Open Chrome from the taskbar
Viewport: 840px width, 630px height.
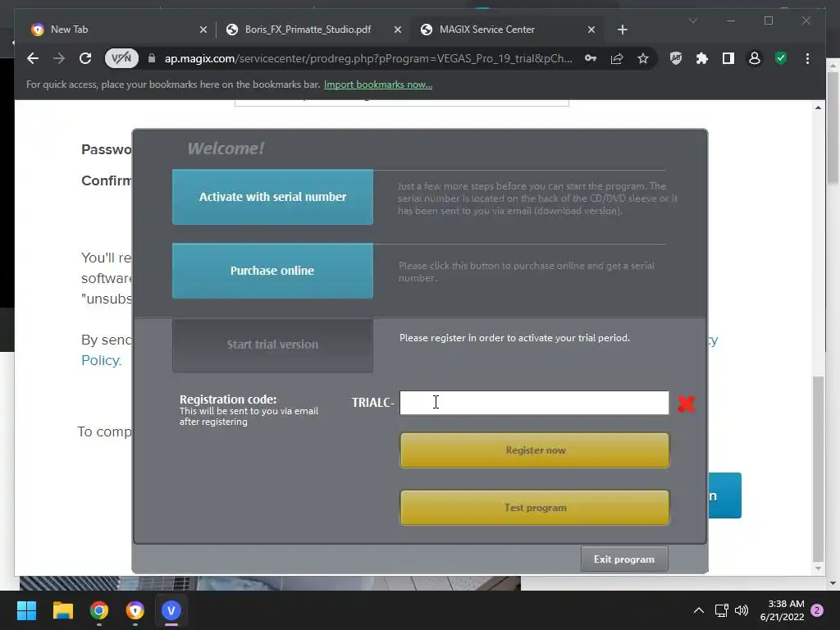tap(99, 610)
